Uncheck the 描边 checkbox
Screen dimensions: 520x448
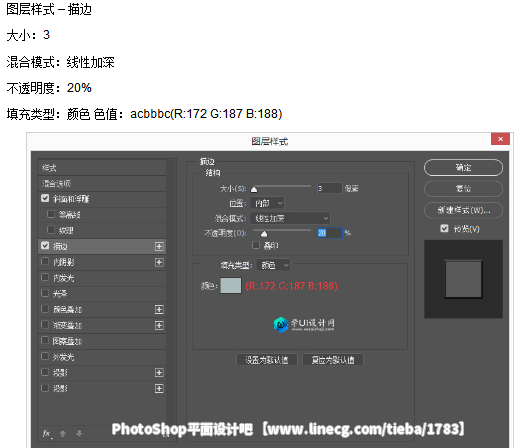coord(45,246)
